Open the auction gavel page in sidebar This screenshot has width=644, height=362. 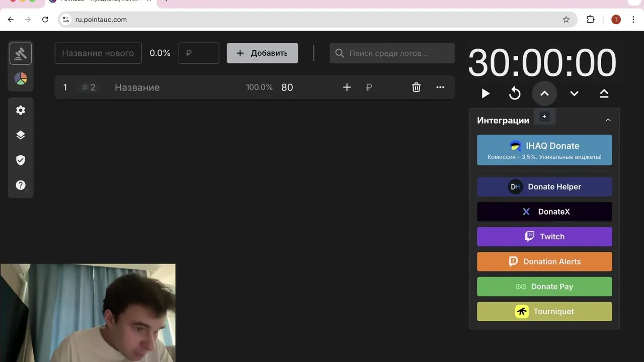[21, 53]
